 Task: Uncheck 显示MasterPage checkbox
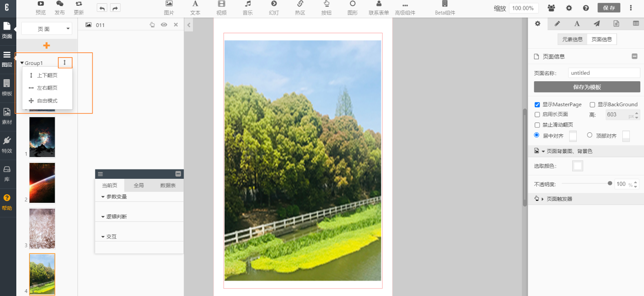(537, 105)
